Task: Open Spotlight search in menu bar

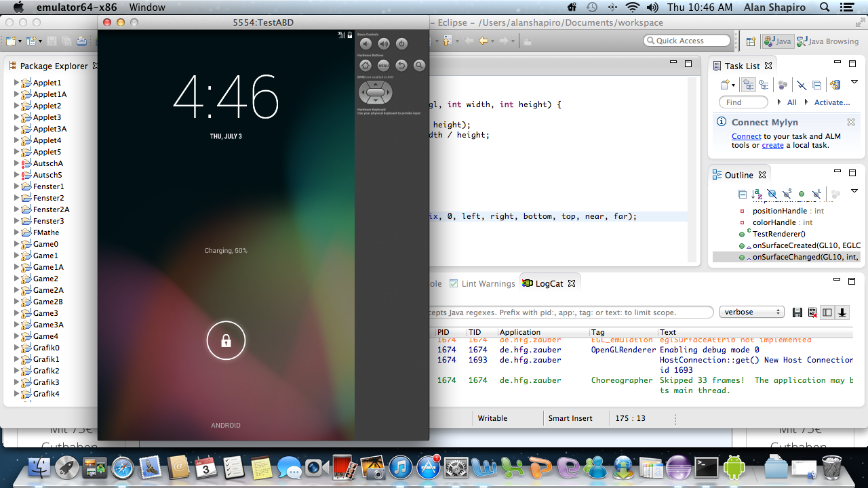Action: coord(825,7)
